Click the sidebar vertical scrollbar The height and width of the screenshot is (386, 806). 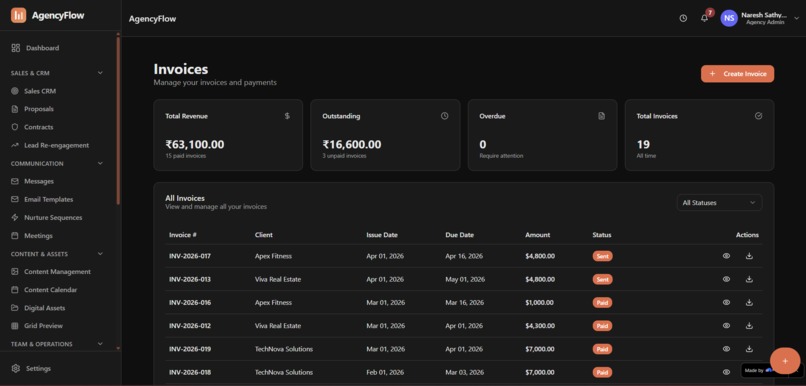[118, 121]
